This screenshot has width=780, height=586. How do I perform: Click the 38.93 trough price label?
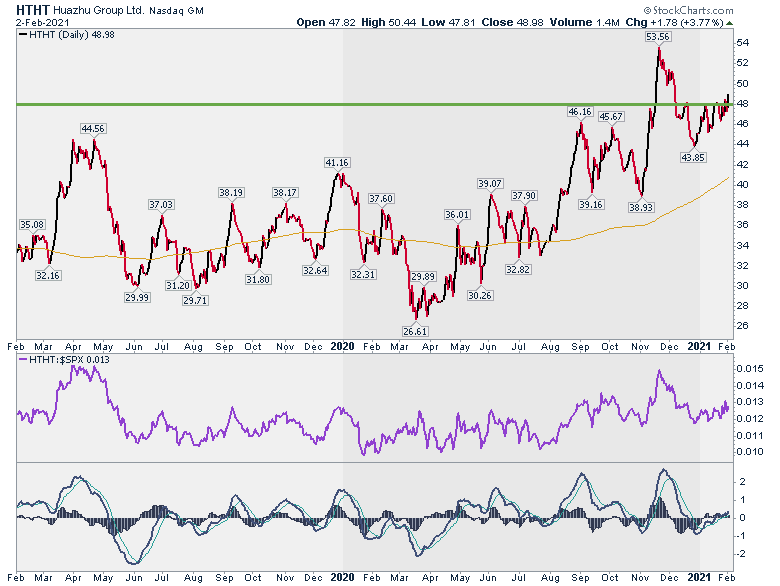(641, 207)
